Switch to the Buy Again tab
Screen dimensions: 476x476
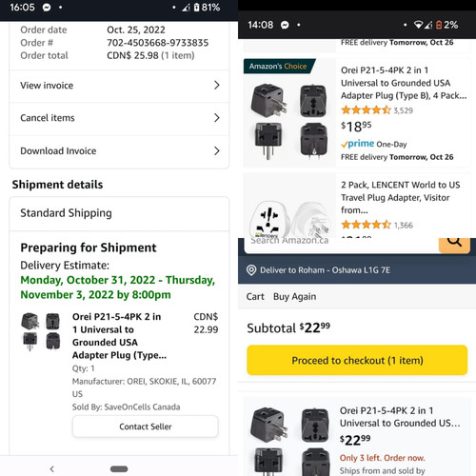[294, 296]
